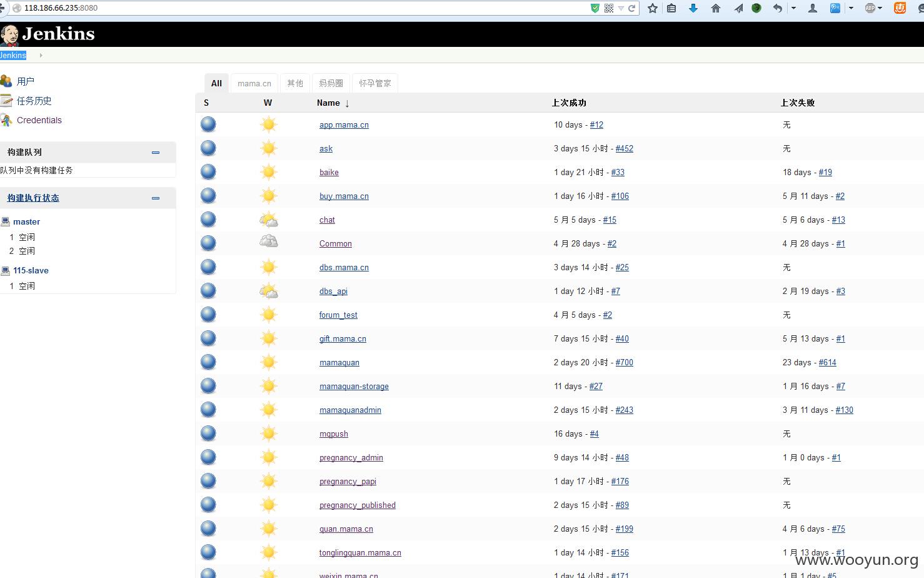This screenshot has width=924, height=578.
Task: Open the 构建执行状态 heading link
Action: 33,198
